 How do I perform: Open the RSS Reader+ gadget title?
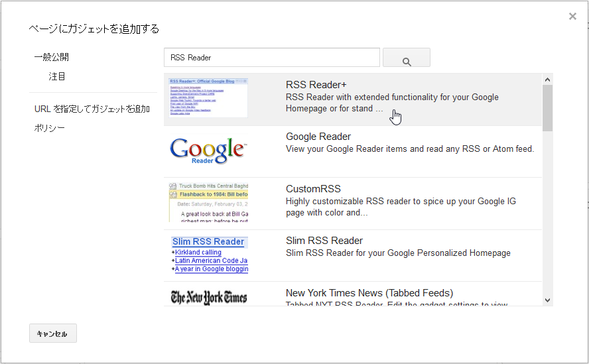(316, 84)
